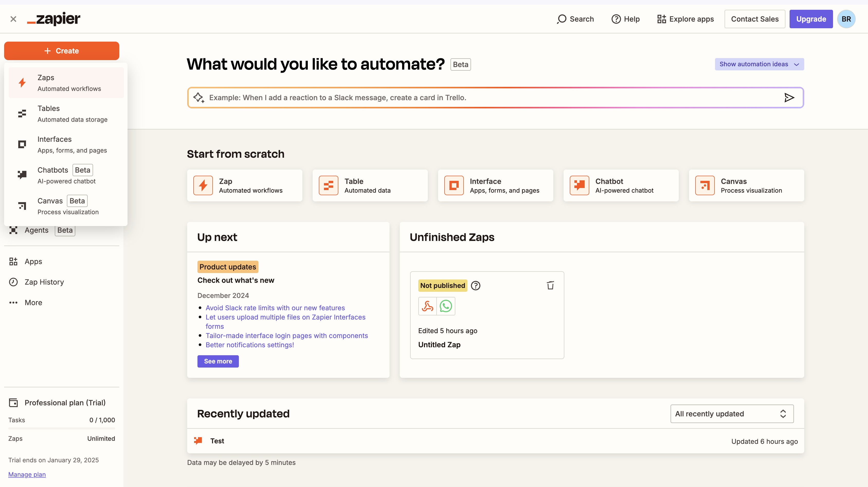Screen dimensions: 868x487
Task: Click the Zap card lightning icon
Action: [x=203, y=185]
